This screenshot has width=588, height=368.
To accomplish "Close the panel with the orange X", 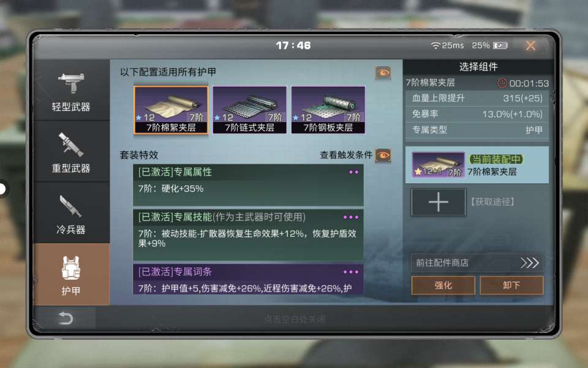I will pyautogui.click(x=530, y=46).
